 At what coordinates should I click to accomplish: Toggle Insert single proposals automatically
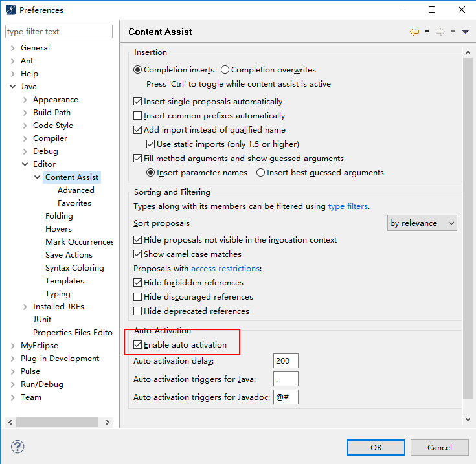137,102
